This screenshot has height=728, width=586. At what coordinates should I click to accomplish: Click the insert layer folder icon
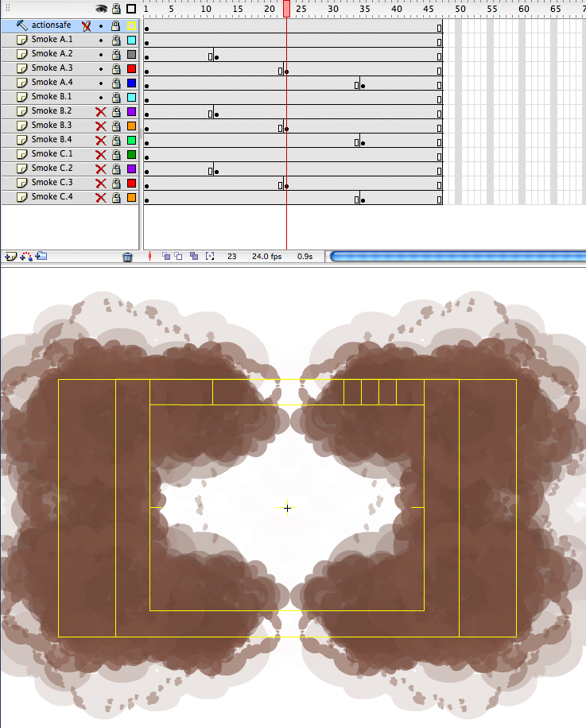click(41, 256)
